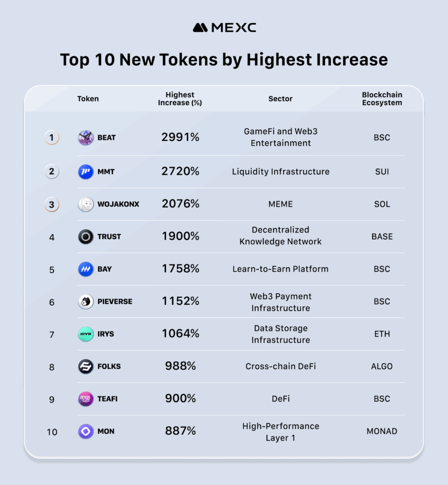Click the WOJAKONX token avatar
Screen dimensions: 448x485
[86, 204]
